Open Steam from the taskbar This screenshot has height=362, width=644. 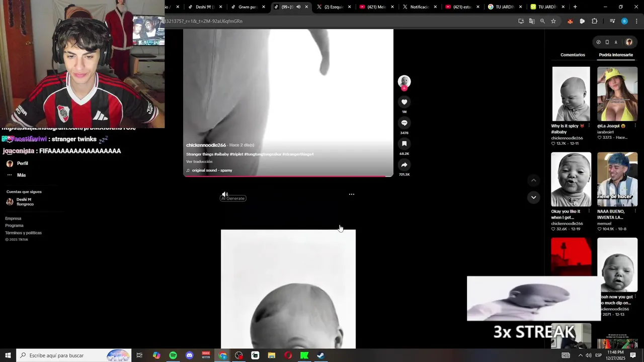tap(320, 355)
